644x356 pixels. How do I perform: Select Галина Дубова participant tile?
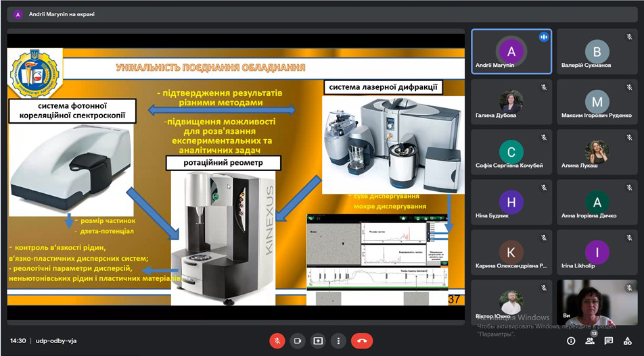[x=511, y=102]
